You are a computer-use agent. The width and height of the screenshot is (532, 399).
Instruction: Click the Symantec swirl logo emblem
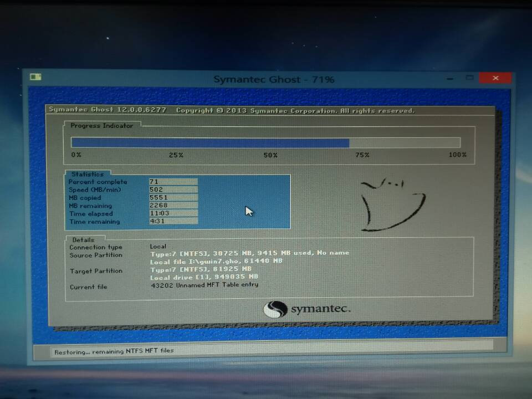point(275,309)
